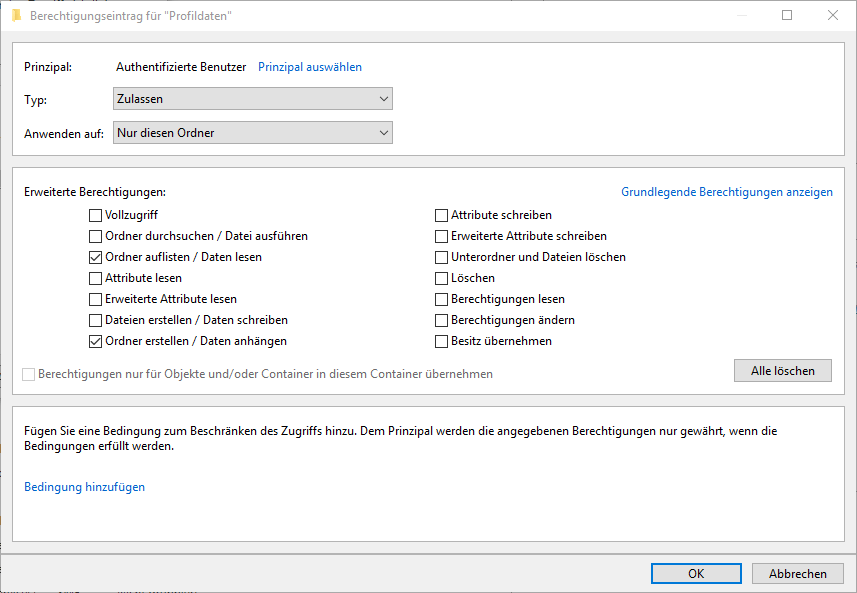The width and height of the screenshot is (857, 593).
Task: Open the Typ dropdown showing Zulassen
Action: [252, 99]
